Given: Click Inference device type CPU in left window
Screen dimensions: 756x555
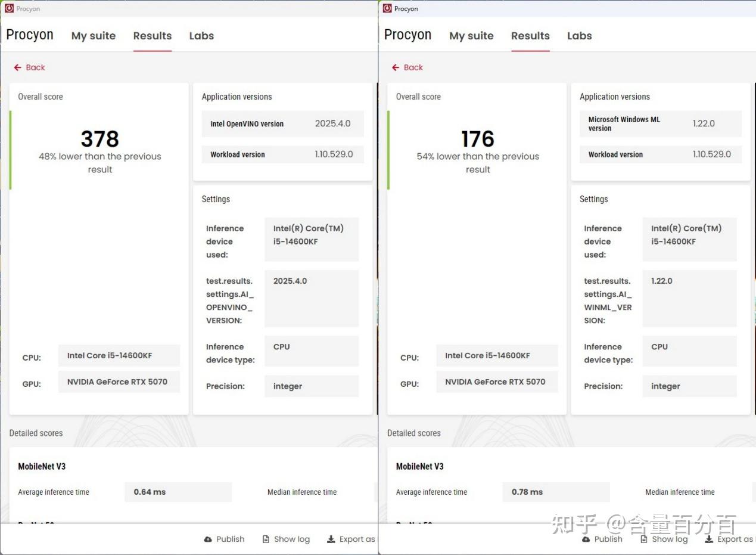Looking at the screenshot, I should tap(312, 351).
